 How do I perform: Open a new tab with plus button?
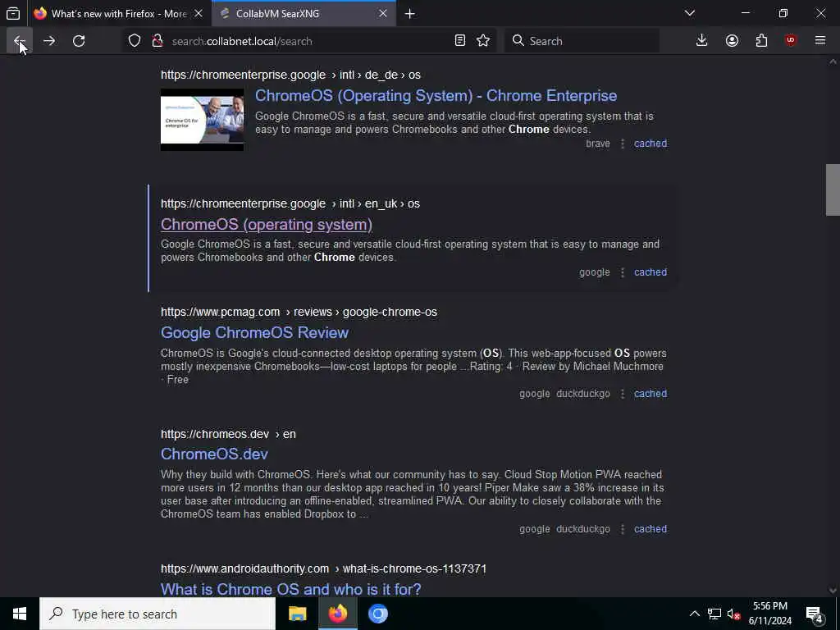click(x=410, y=13)
